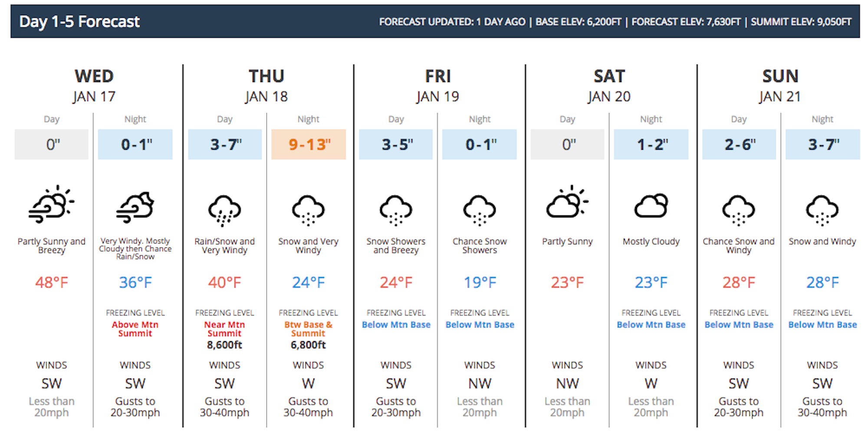Image resolution: width=868 pixels, height=438 pixels.
Task: Click Friday night 19°F temperature
Action: point(480,283)
